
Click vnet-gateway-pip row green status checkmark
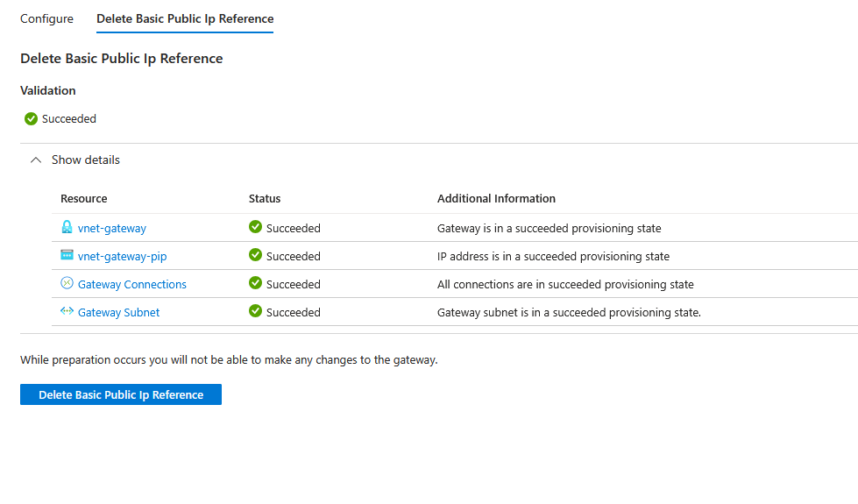pyautogui.click(x=256, y=256)
